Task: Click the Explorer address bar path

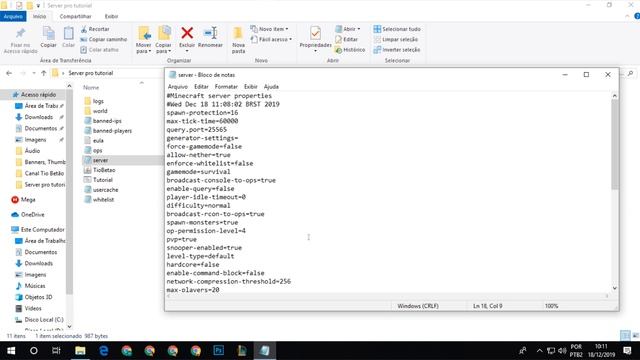Action: tap(91, 73)
